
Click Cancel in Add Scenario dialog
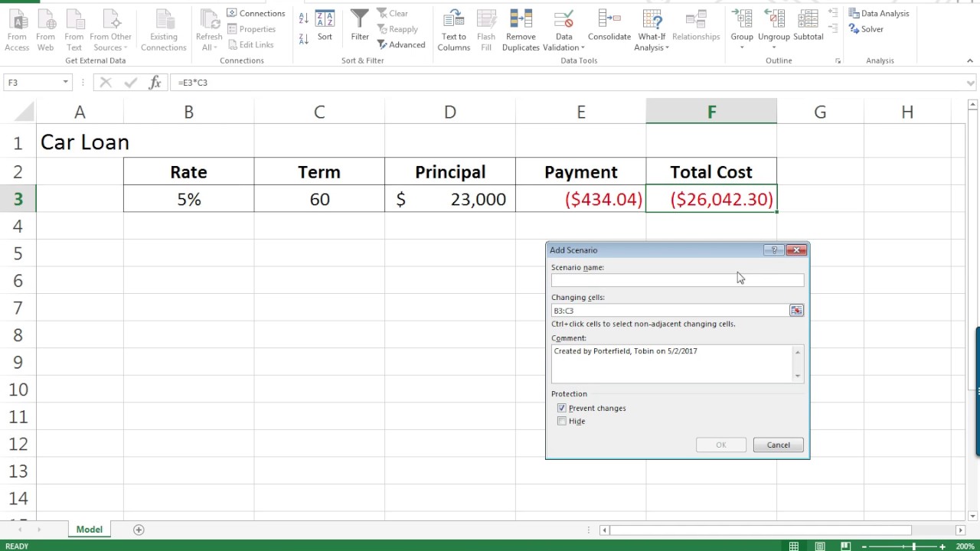coord(778,445)
